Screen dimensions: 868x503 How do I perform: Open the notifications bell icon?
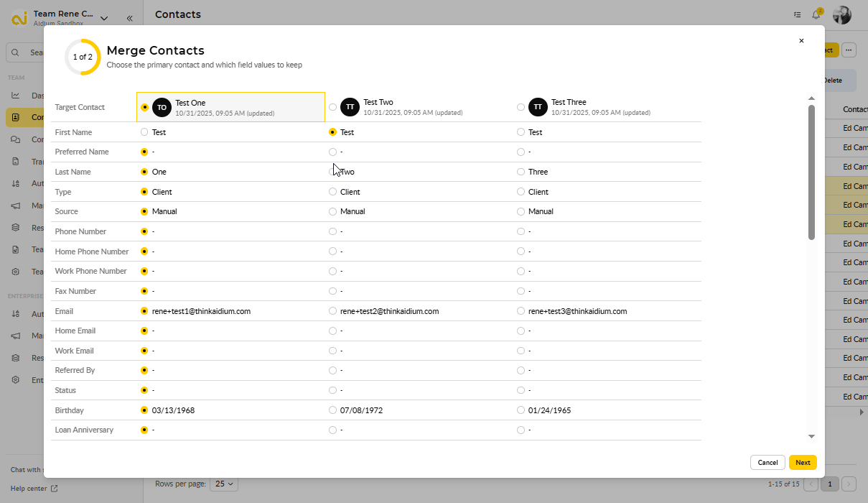[816, 14]
